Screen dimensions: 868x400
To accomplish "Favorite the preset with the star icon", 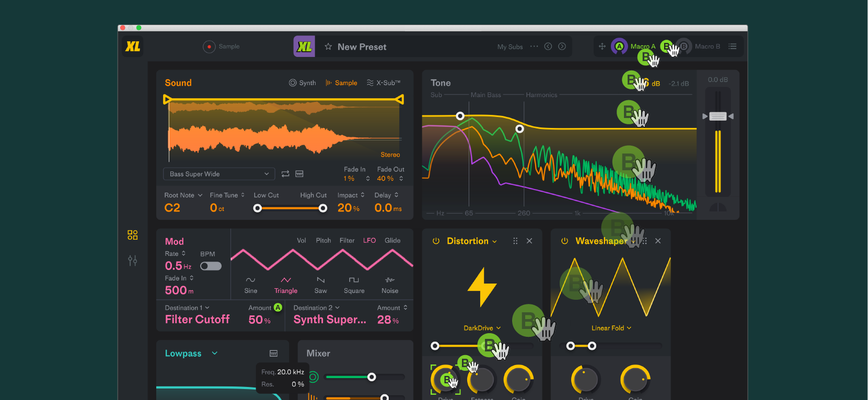I will [x=328, y=46].
